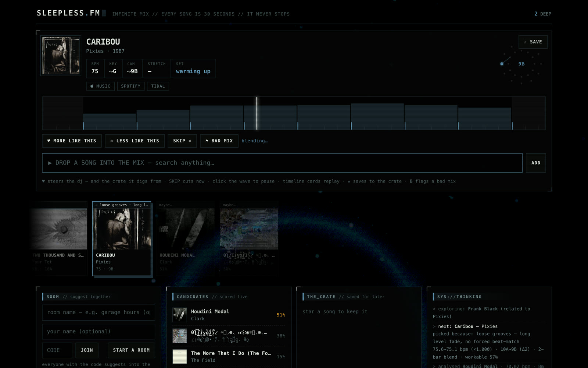Viewport: 588px width, 368px height.
Task: Click The Field candidate album thumbnail
Action: [180, 357]
